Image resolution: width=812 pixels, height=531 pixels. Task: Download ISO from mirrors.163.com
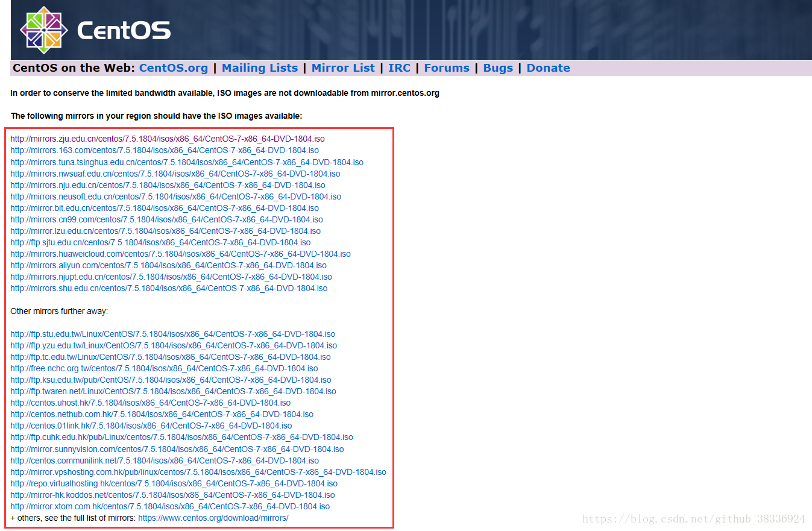165,150
